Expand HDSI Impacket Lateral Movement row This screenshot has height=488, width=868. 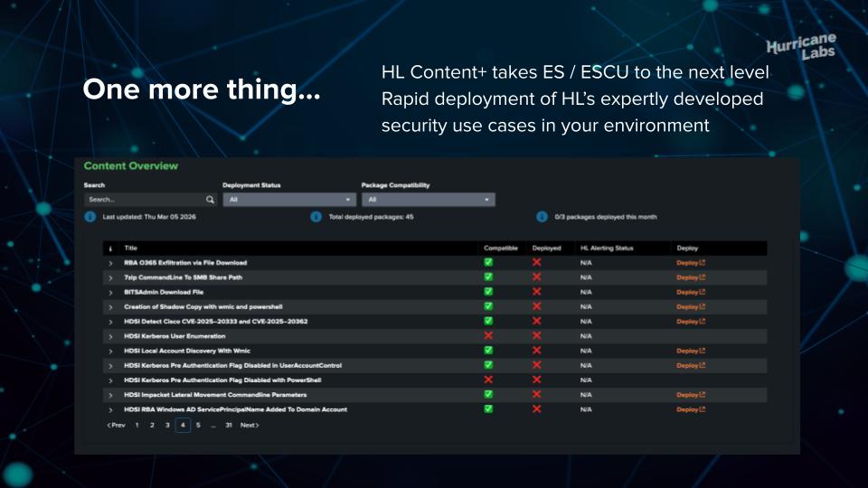click(x=110, y=395)
